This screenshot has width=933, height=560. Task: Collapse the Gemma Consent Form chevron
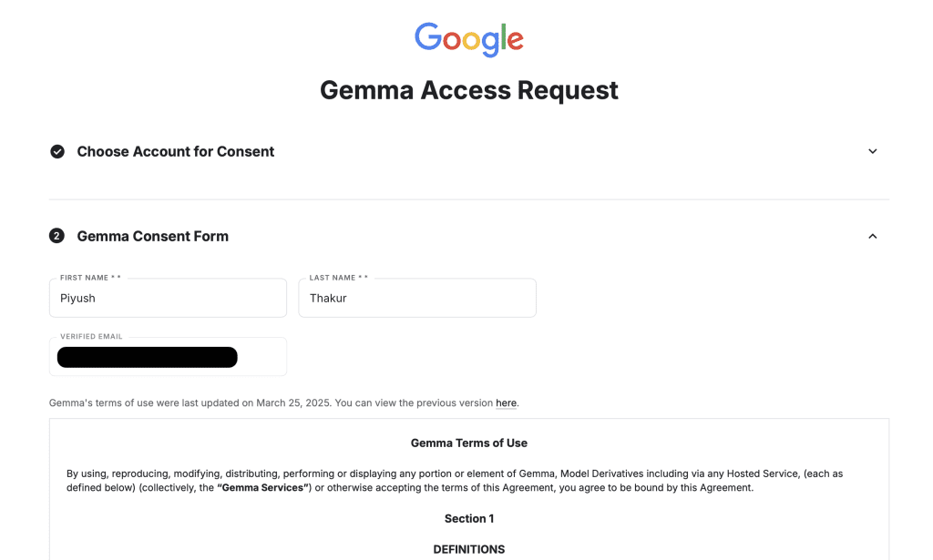(x=872, y=236)
